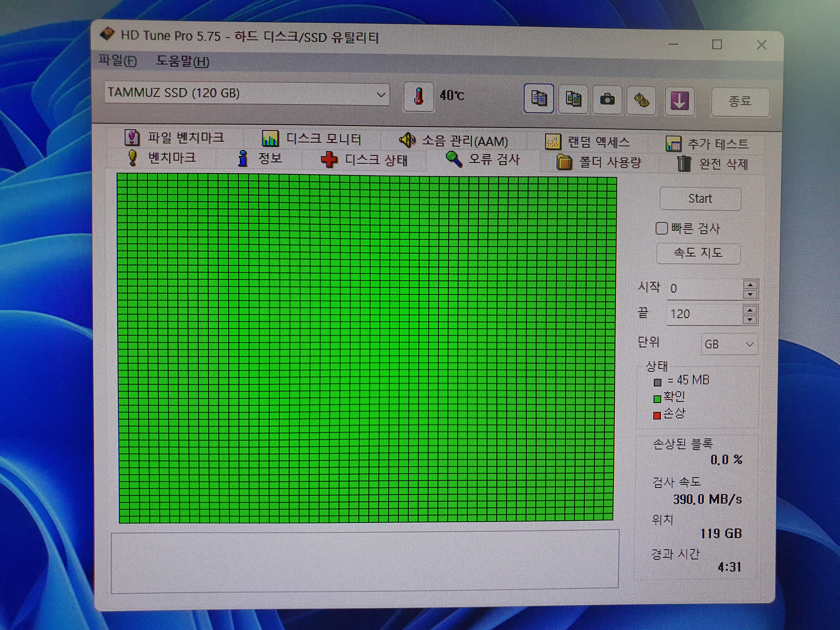Switch to the 완전 삭제 tab
Screen dimensions: 840x630
coord(712,164)
